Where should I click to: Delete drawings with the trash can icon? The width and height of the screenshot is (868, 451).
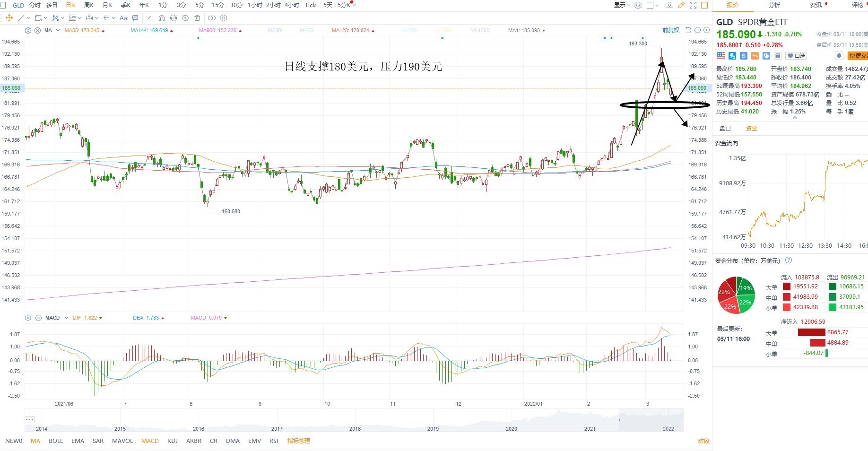(x=197, y=18)
